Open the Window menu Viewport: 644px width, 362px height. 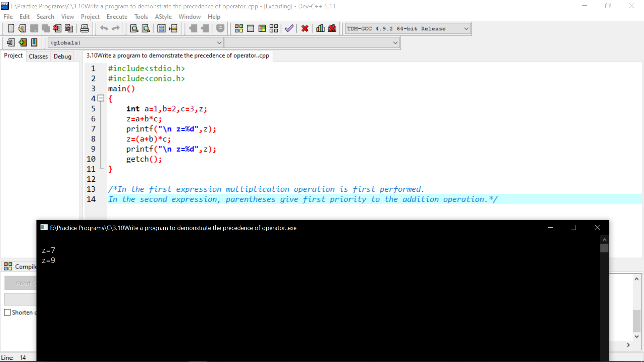[190, 16]
